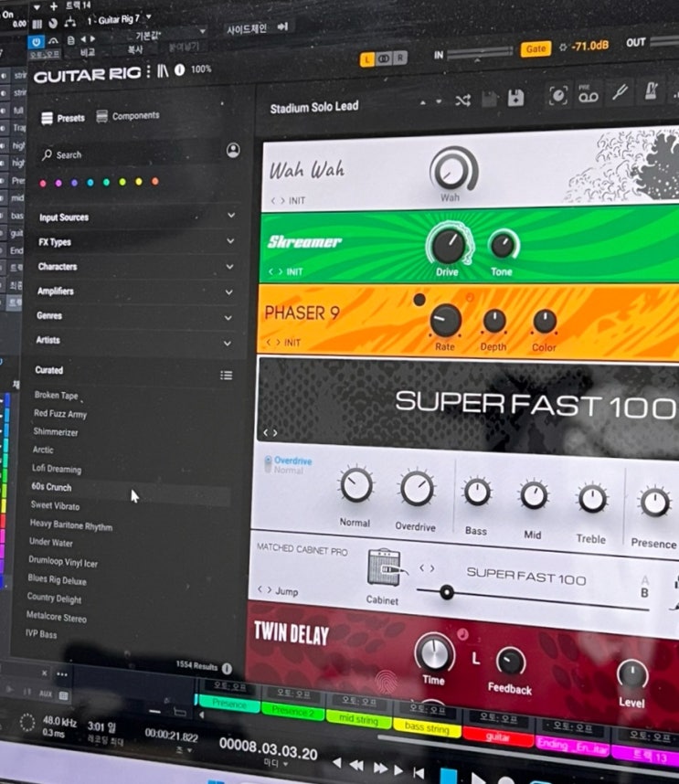Toggle the stereo link button

[384, 58]
